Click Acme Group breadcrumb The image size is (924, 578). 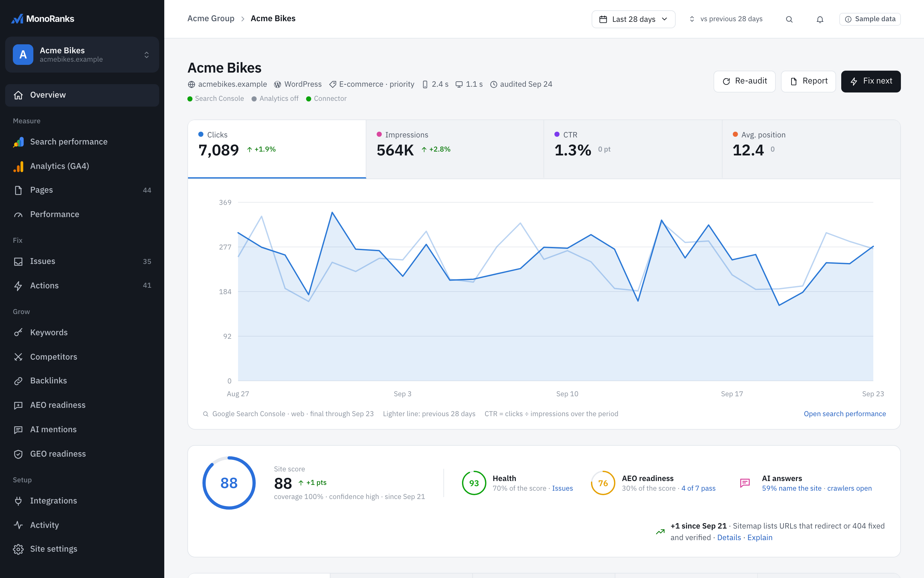click(x=211, y=19)
